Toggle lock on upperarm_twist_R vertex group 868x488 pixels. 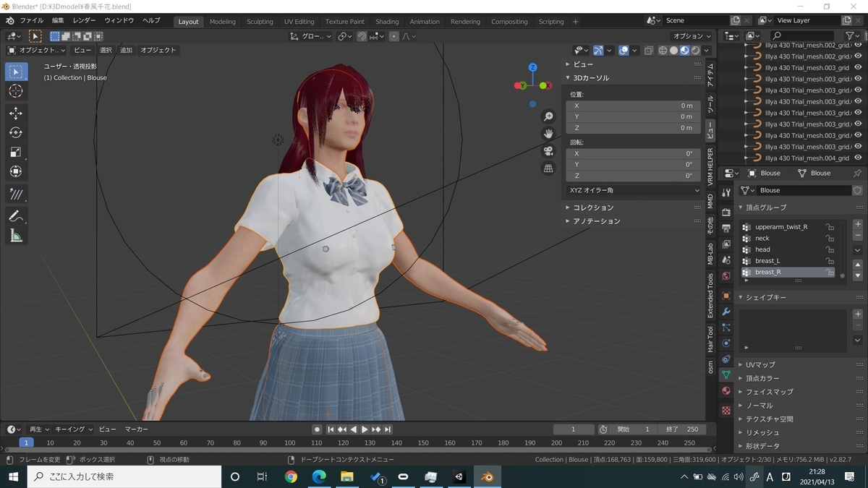830,227
